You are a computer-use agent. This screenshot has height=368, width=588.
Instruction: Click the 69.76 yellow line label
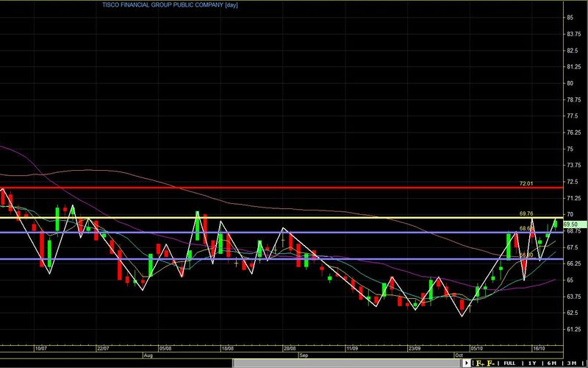[526, 213]
